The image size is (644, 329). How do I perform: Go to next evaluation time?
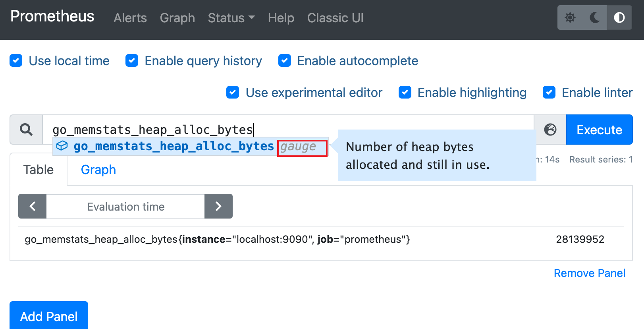218,206
